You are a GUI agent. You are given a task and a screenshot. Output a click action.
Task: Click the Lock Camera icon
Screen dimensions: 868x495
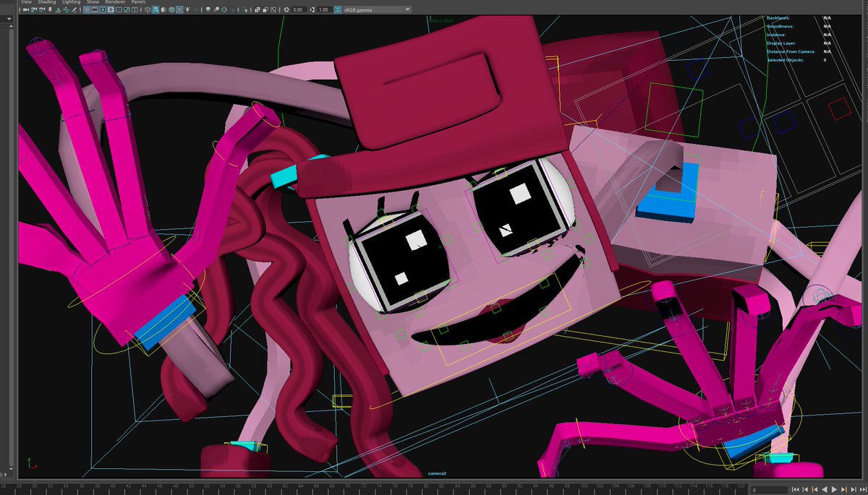[34, 10]
